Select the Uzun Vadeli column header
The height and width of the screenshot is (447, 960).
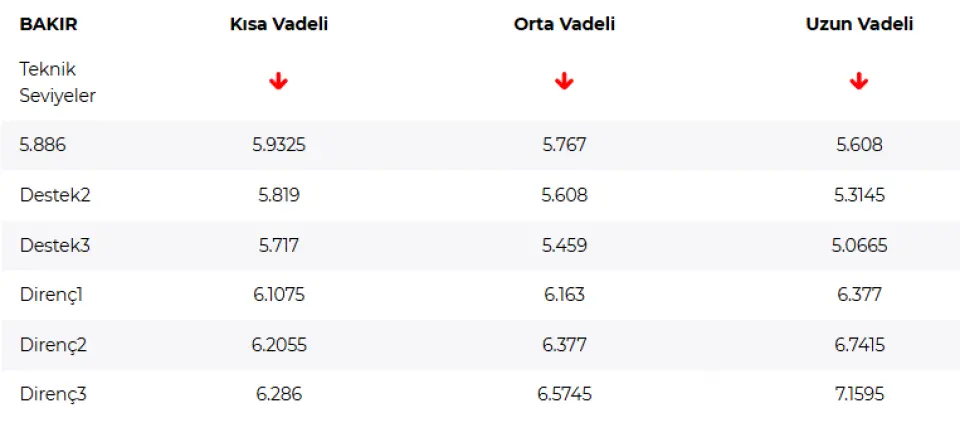click(859, 25)
